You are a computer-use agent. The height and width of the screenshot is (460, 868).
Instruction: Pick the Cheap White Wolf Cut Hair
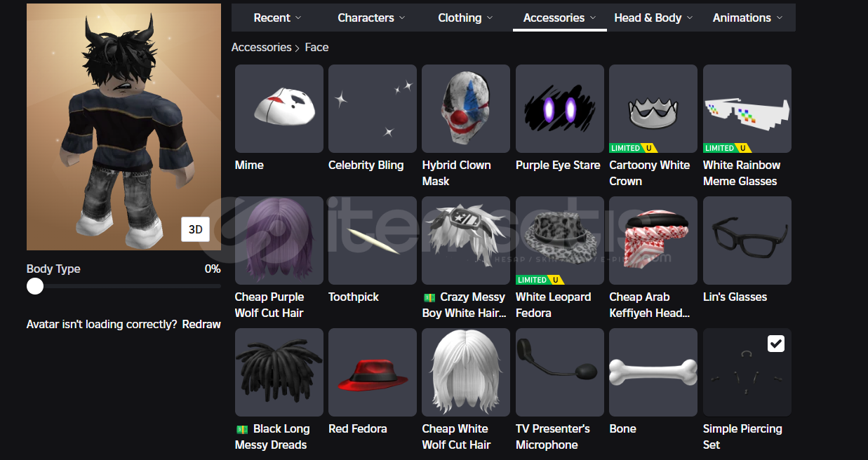coord(467,372)
